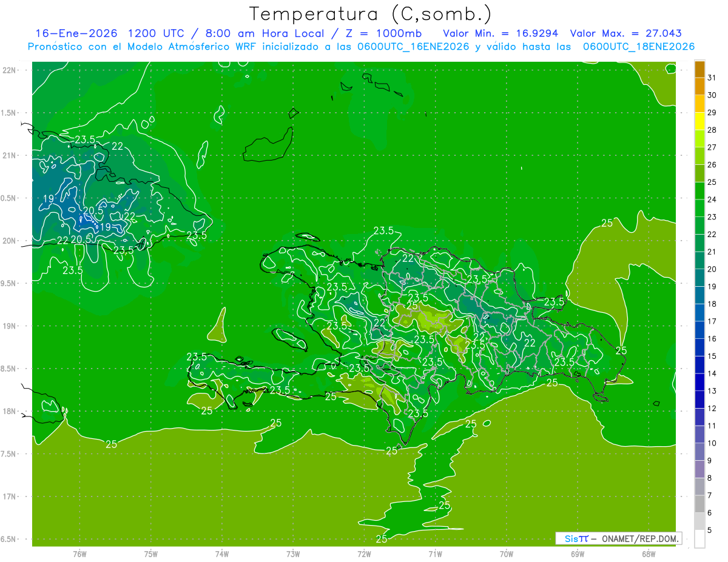The width and height of the screenshot is (728, 562).
Task: Click the "Valor Min. = 16.9294" value
Action: click(501, 33)
